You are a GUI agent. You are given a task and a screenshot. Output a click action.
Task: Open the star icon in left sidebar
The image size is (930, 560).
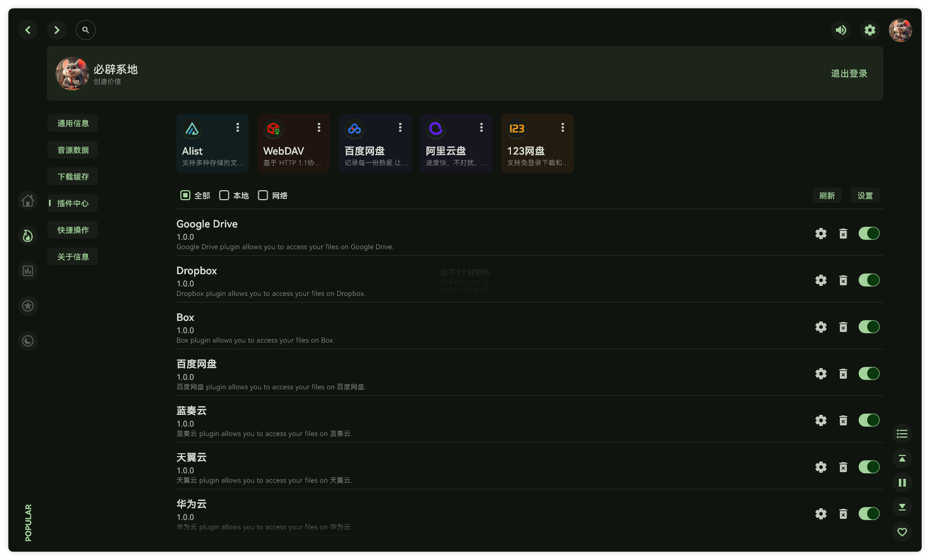(28, 306)
